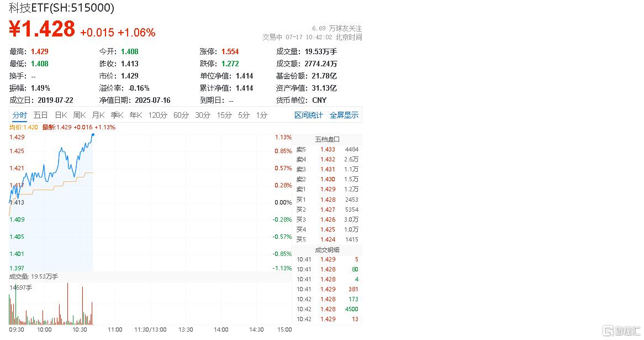
Task: Click the 10:41 trade with volume 381
Action: (x=328, y=289)
